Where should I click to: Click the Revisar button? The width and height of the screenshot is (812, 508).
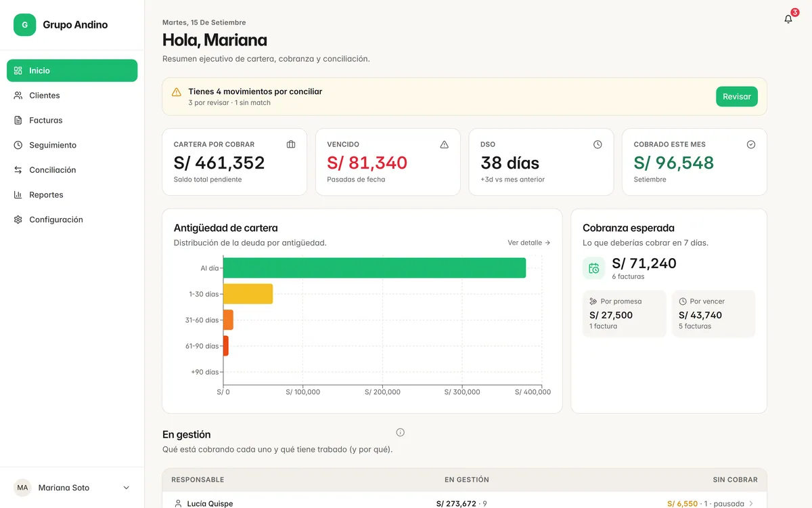tap(737, 96)
